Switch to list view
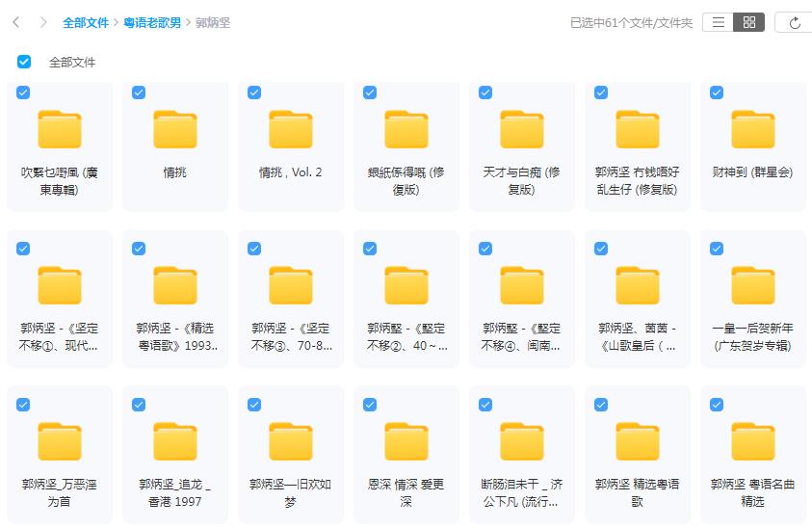Image resolution: width=812 pixels, height=528 pixels. tap(719, 22)
